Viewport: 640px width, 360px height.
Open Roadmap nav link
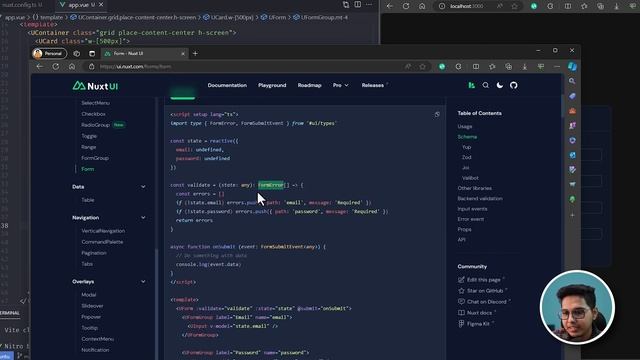tap(309, 85)
